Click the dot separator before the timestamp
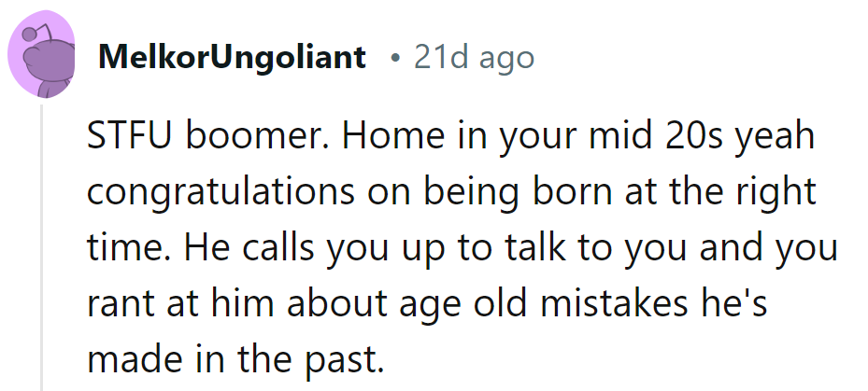 (396, 60)
